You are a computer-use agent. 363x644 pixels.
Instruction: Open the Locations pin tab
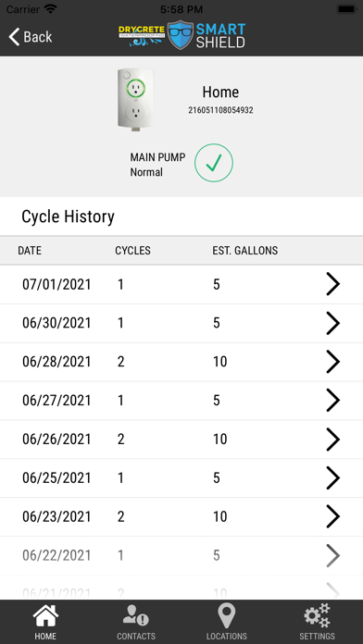point(227,622)
